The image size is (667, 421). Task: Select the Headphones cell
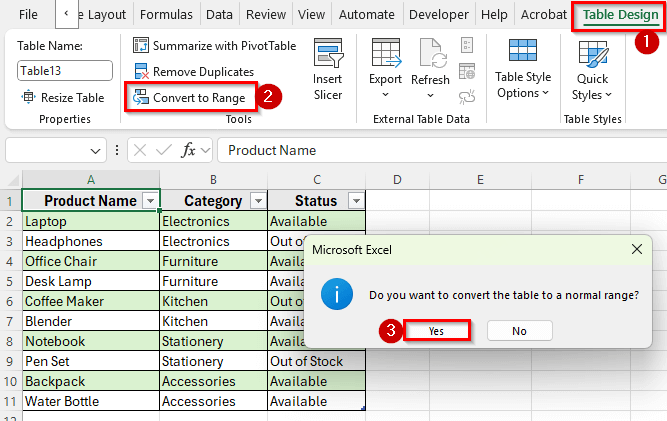coord(91,241)
